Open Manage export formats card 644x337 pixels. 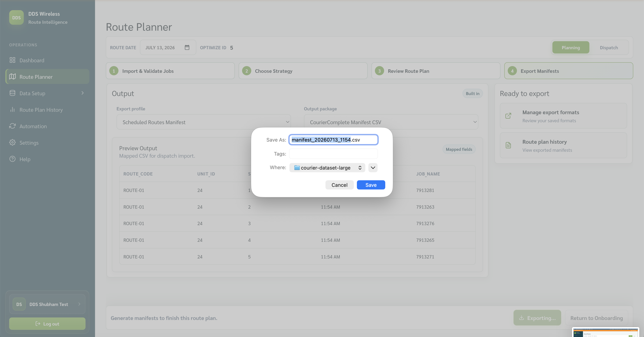click(x=563, y=116)
